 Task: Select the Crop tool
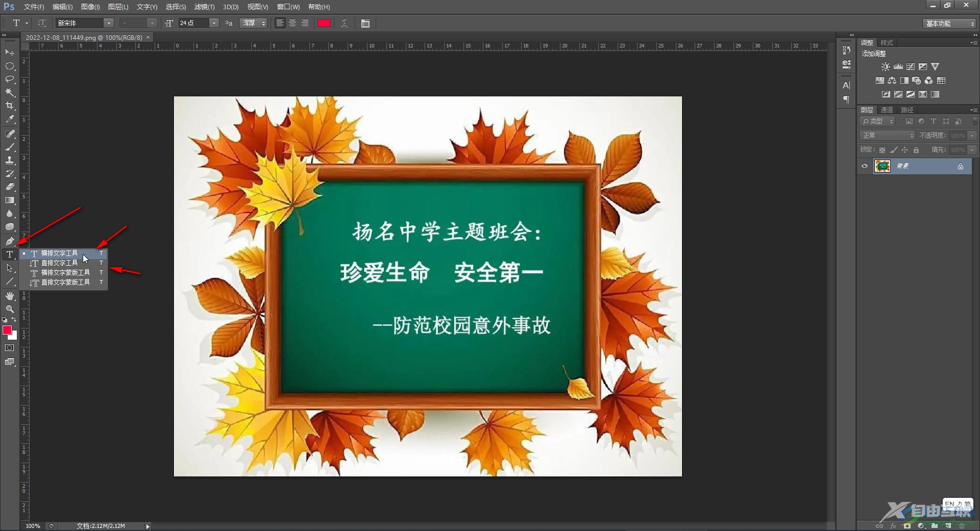[10, 106]
